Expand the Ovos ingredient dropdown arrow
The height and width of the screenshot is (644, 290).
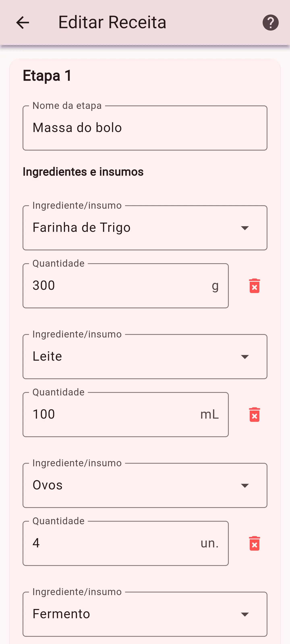pyautogui.click(x=244, y=485)
